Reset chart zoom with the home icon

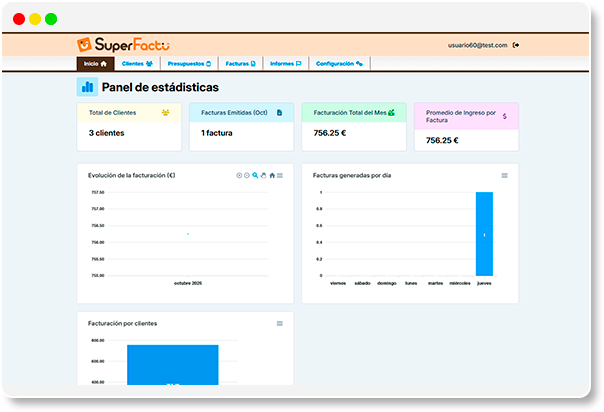click(x=271, y=175)
